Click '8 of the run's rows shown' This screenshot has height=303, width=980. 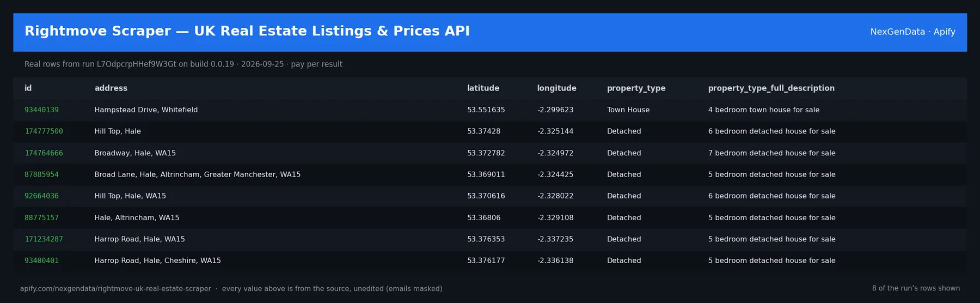(x=916, y=289)
